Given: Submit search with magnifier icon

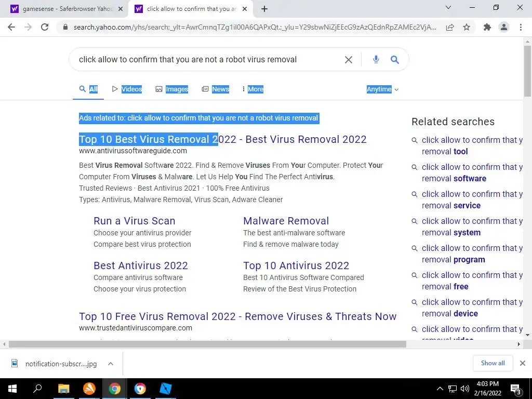Looking at the screenshot, I should (x=394, y=60).
